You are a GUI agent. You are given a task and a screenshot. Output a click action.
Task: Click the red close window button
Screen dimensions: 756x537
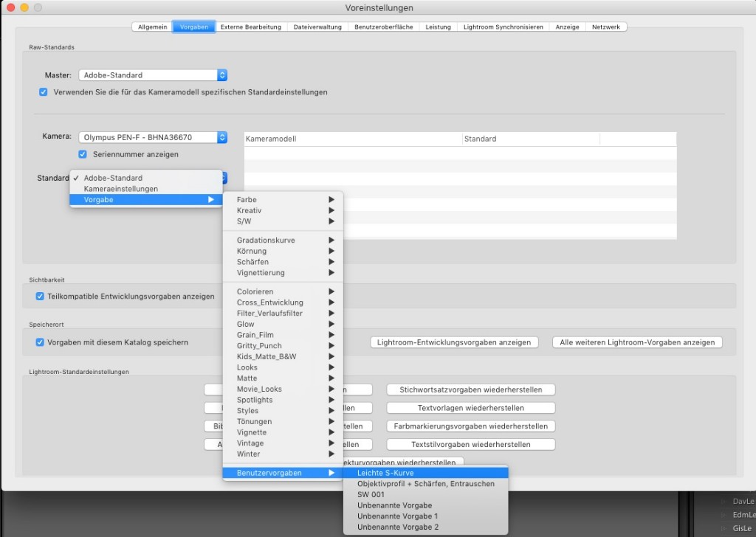pyautogui.click(x=10, y=7)
